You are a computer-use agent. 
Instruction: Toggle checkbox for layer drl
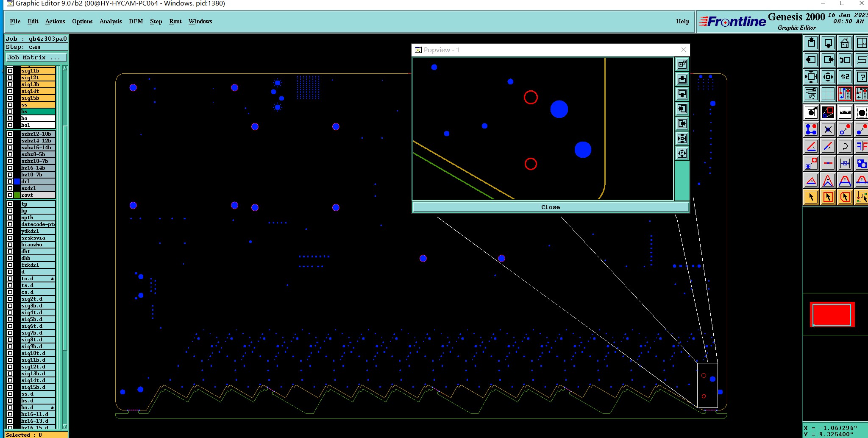(10, 181)
